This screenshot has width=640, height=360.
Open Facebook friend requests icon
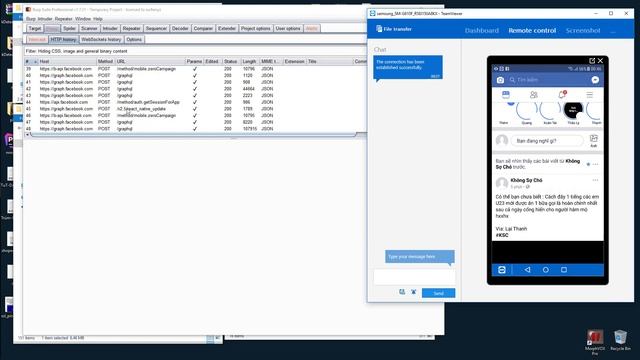click(533, 95)
